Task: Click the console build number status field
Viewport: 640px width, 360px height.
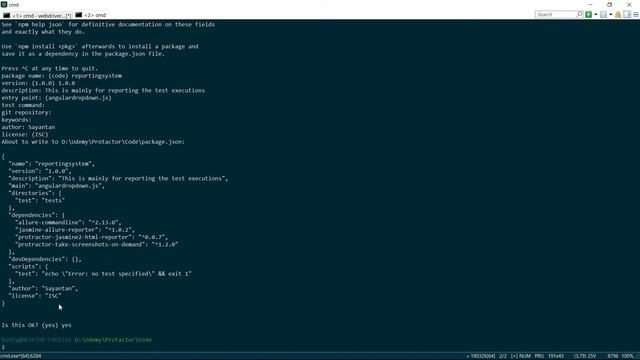Action: tap(480, 356)
